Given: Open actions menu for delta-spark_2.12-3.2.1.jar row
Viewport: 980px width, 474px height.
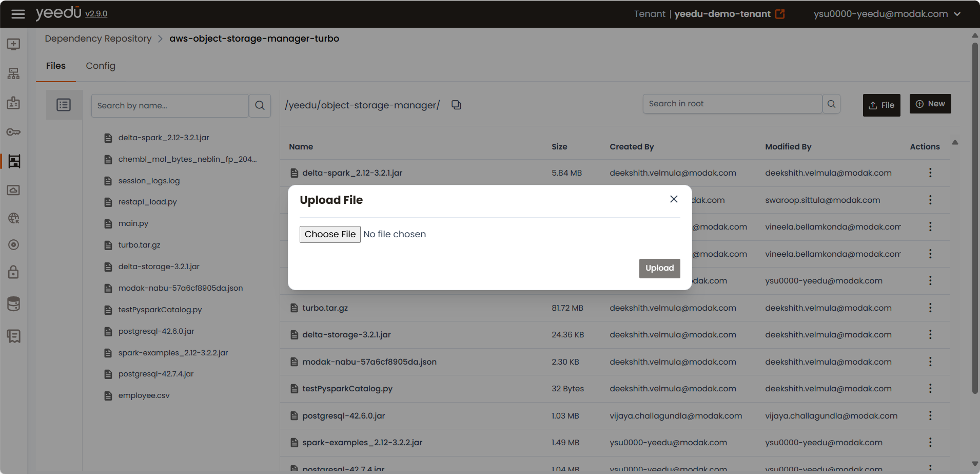Looking at the screenshot, I should coord(930,173).
